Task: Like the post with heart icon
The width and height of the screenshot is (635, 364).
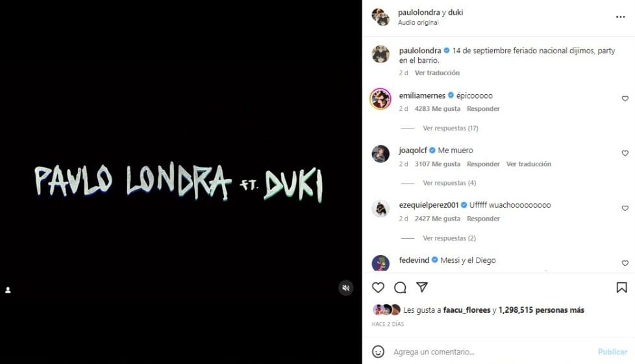Action: coord(378,287)
